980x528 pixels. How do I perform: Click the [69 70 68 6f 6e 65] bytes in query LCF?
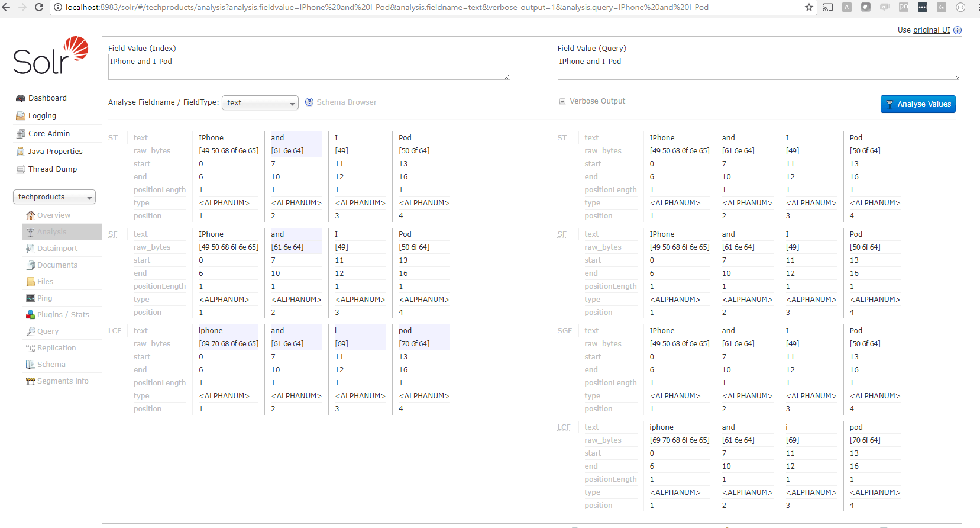tap(680, 440)
